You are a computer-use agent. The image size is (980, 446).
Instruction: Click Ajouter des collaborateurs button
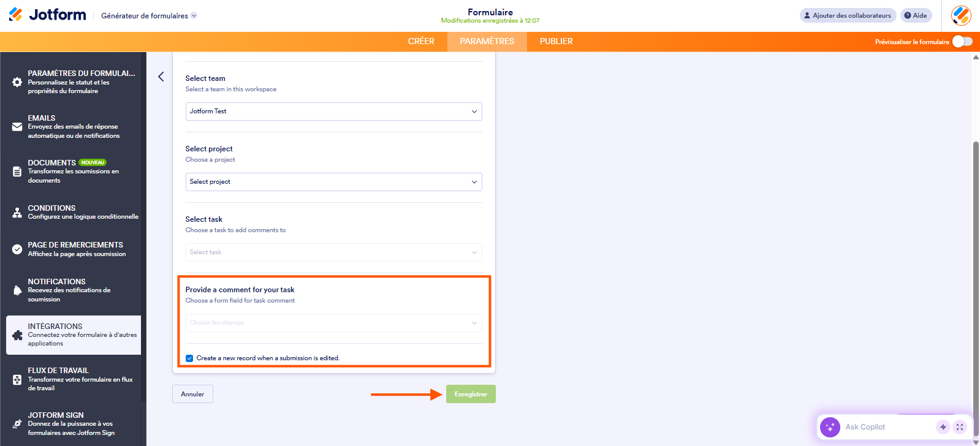click(x=848, y=15)
